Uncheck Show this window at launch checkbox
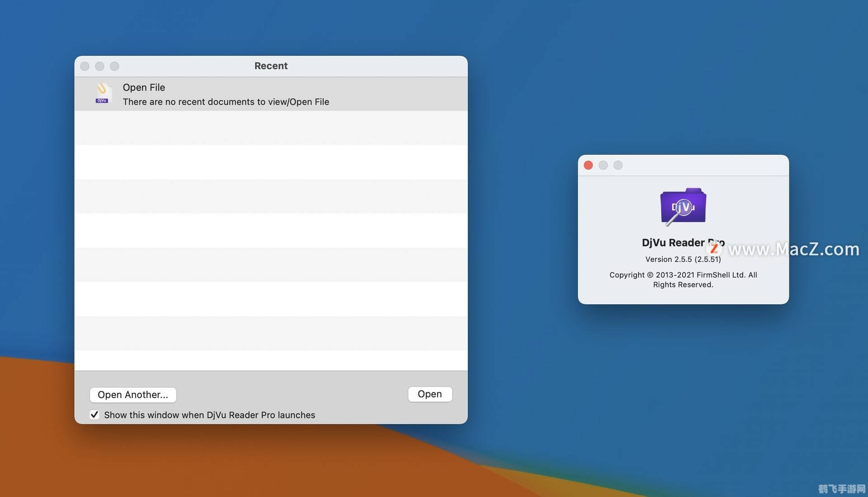Screen dimensions: 868x497 pyautogui.click(x=94, y=415)
